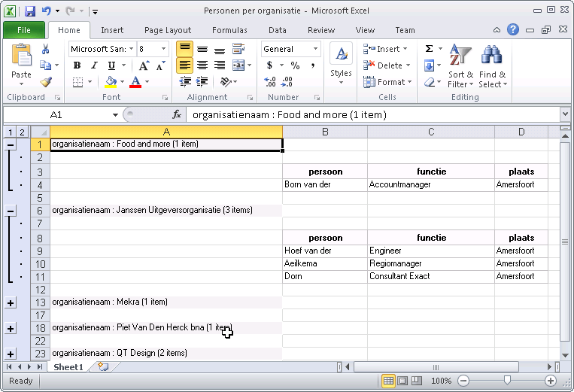
Task: Open the Name Box dropdown arrow
Action: click(x=115, y=115)
